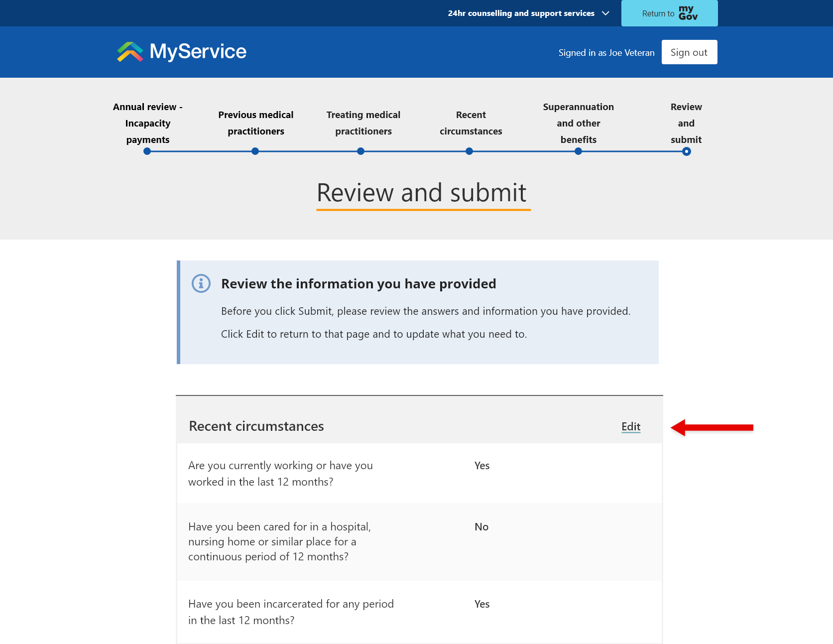Click the myGov logo on the return button
833x644 pixels.
click(687, 13)
